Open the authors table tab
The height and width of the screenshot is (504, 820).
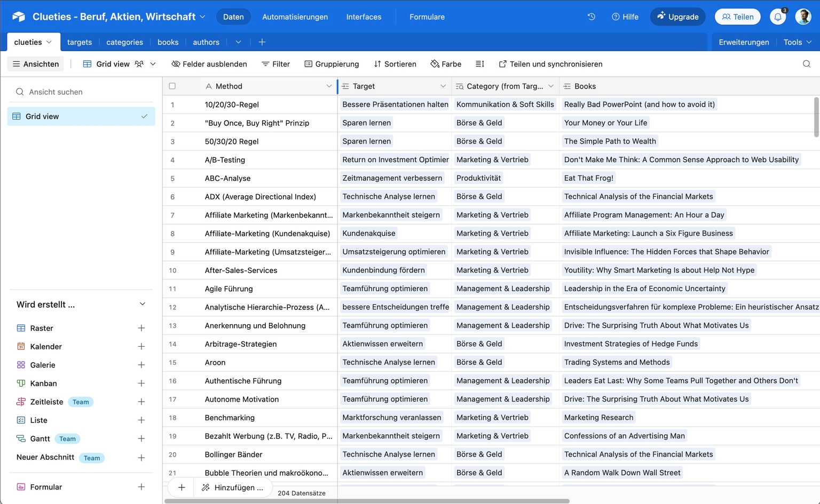(x=206, y=42)
